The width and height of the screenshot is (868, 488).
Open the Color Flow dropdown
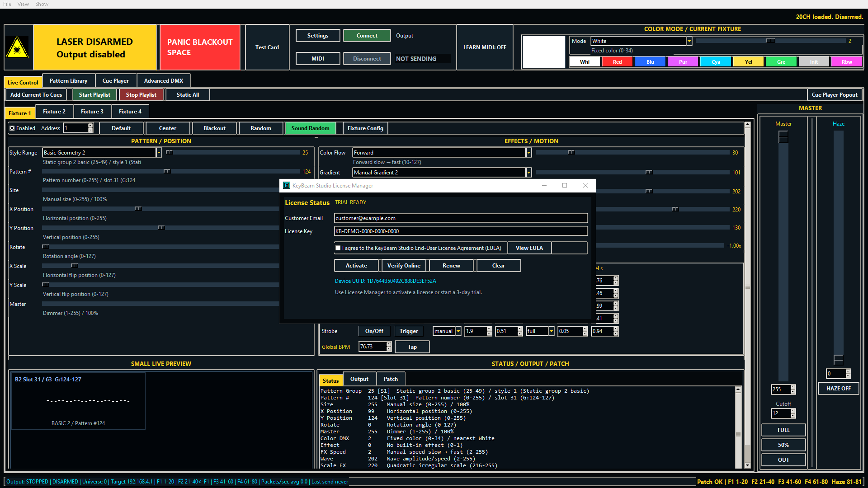point(528,153)
